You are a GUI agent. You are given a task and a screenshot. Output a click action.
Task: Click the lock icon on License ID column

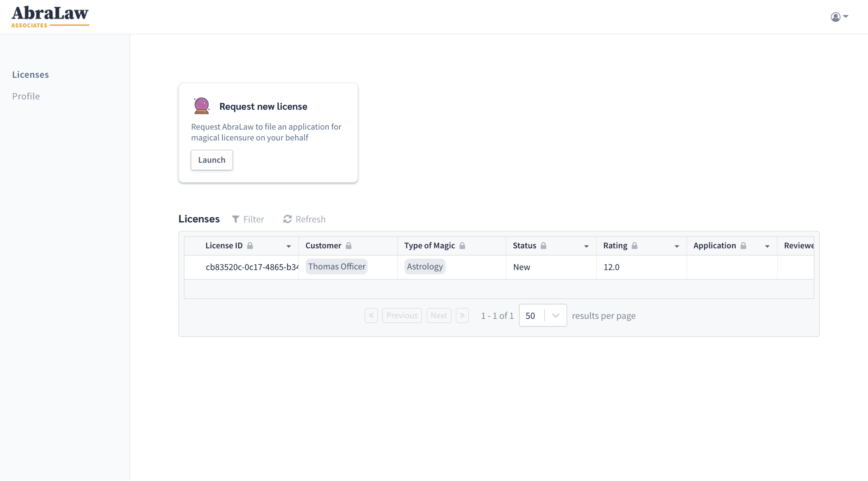coord(250,245)
